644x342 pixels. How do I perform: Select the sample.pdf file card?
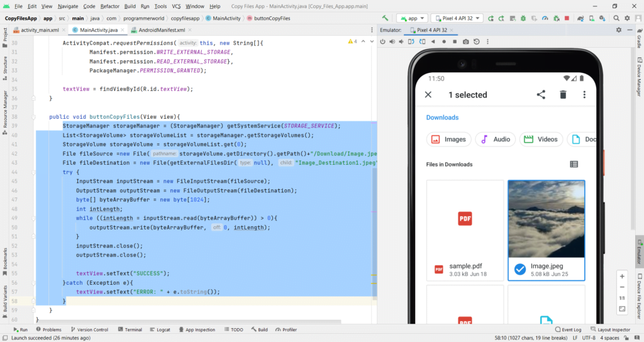pos(465,230)
